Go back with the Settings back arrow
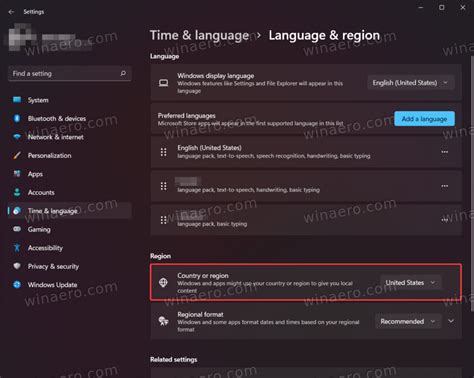This screenshot has height=378, width=474. 11,12
